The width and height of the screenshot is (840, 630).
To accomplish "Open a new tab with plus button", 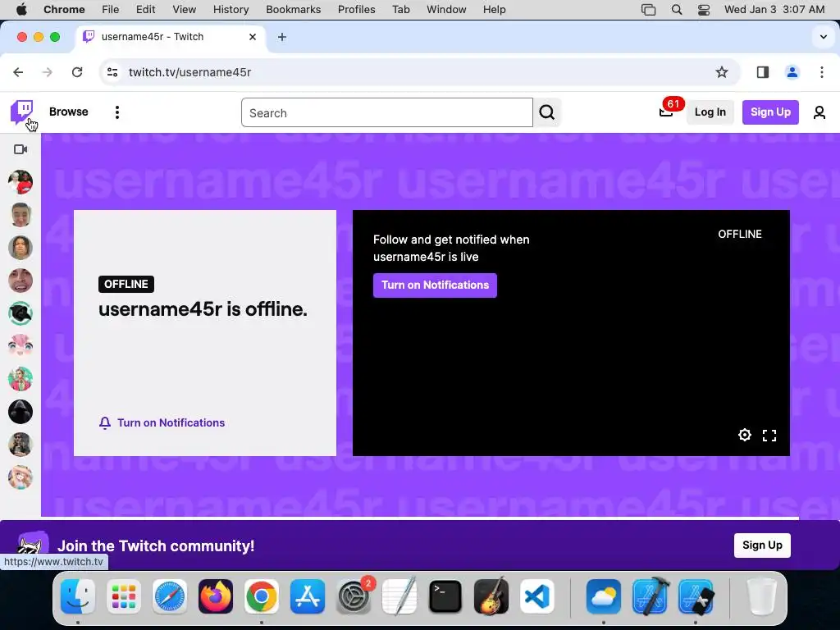I will (282, 37).
